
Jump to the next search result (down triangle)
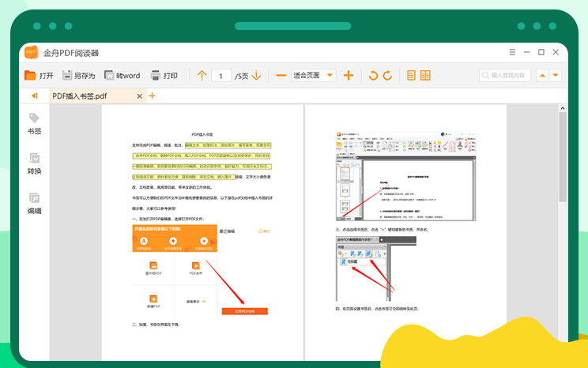coord(556,75)
